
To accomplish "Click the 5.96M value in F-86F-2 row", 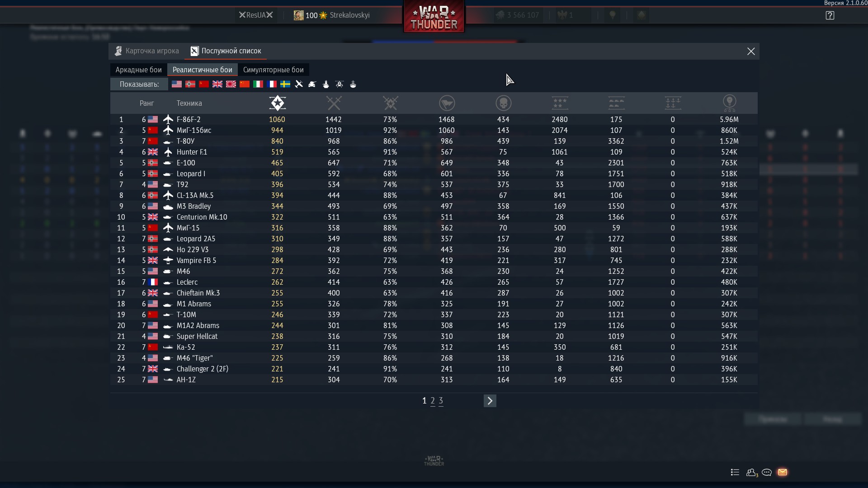I will pyautogui.click(x=729, y=119).
